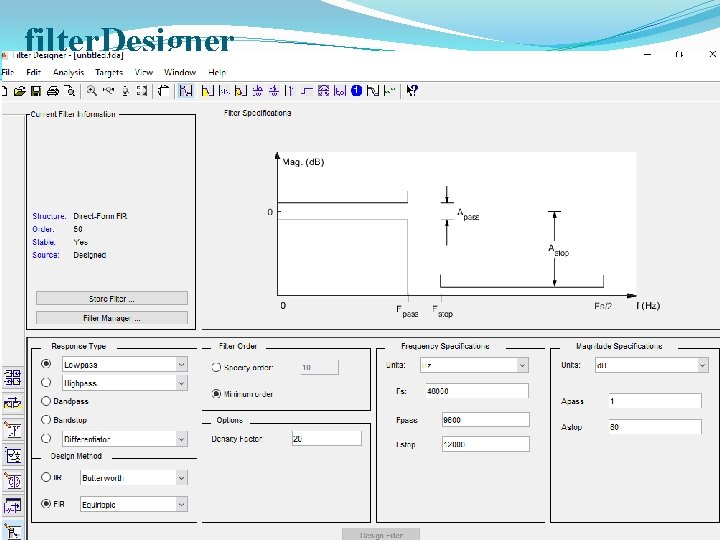Image resolution: width=720 pixels, height=540 pixels.
Task: Open the Pole/Zero Editor sidebar icon
Action: 13,482
